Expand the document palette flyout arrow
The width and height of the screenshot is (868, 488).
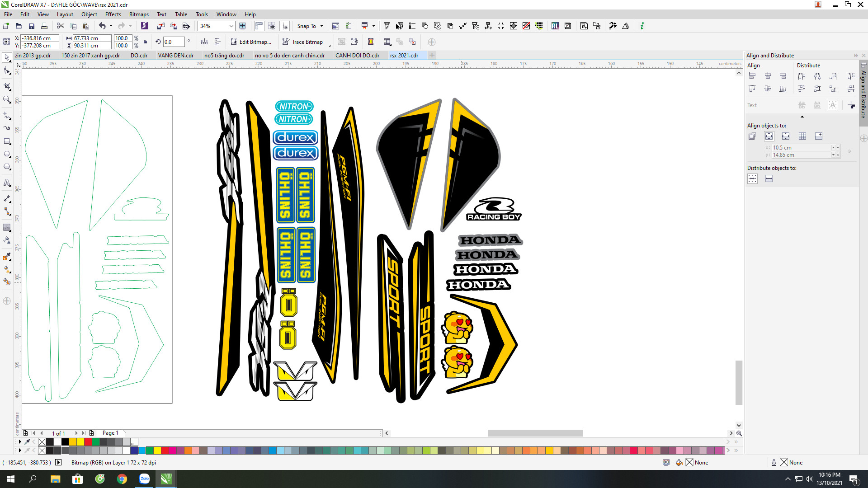tap(20, 442)
